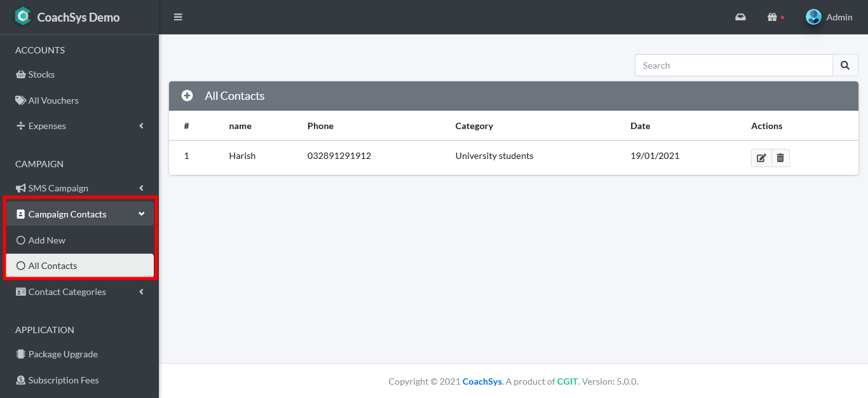This screenshot has width=868, height=398.
Task: Click the Campaign Contacts address book icon
Action: [21, 214]
